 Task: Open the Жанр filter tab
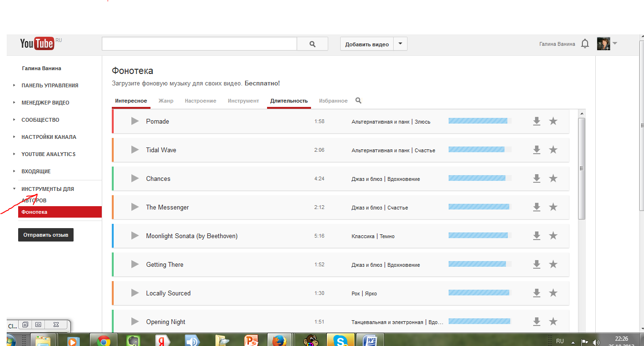(166, 101)
